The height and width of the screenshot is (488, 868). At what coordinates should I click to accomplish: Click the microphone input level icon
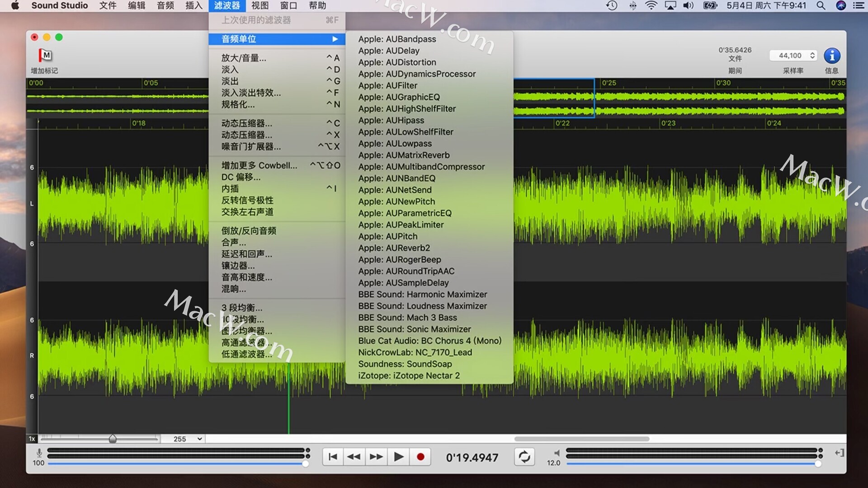click(x=39, y=453)
